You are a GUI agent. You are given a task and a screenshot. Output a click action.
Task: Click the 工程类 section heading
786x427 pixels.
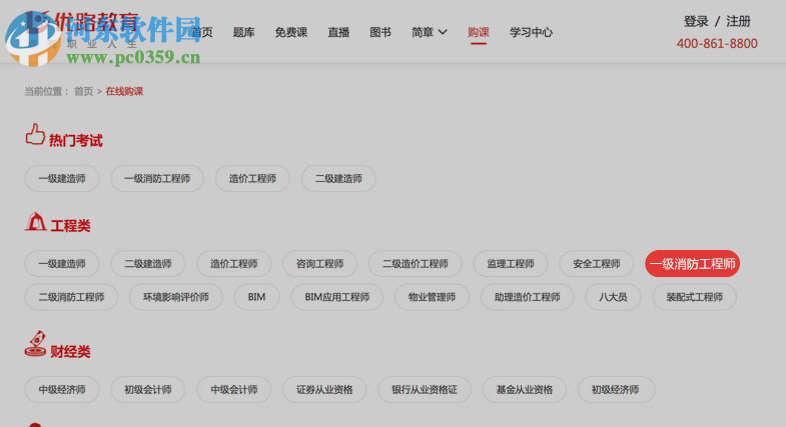(x=71, y=226)
